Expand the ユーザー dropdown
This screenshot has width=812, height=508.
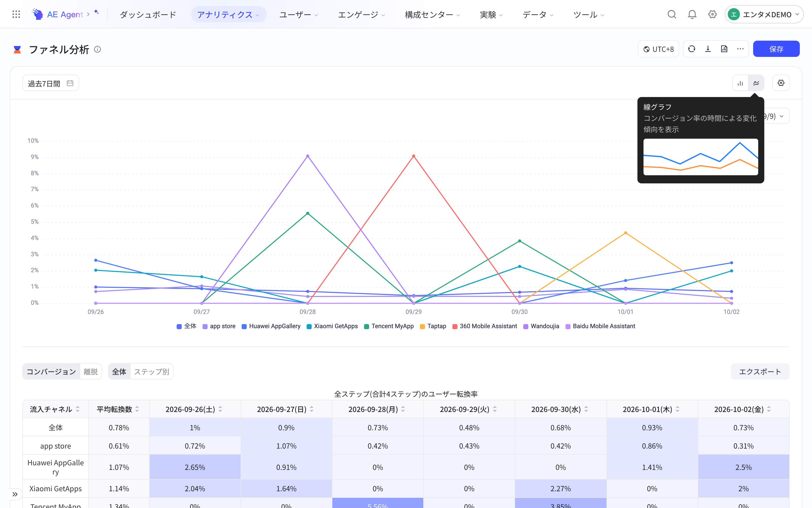click(x=299, y=14)
